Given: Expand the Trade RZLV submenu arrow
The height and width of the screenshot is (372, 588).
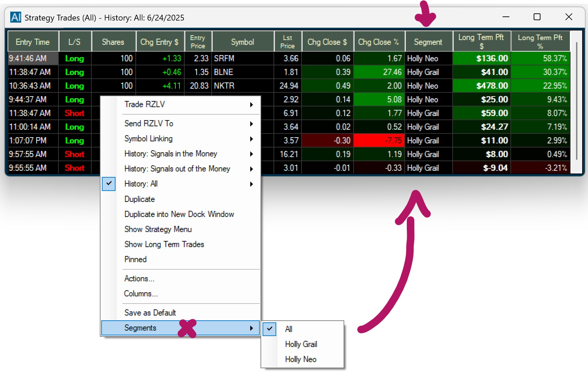Looking at the screenshot, I should [252, 104].
